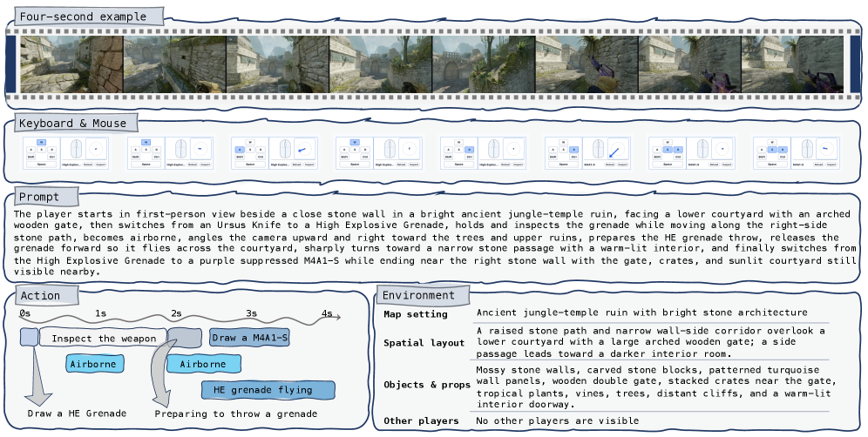This screenshot has height=437, width=868.
Task: Click Inspect button in the sixth input panel
Action: point(623,165)
